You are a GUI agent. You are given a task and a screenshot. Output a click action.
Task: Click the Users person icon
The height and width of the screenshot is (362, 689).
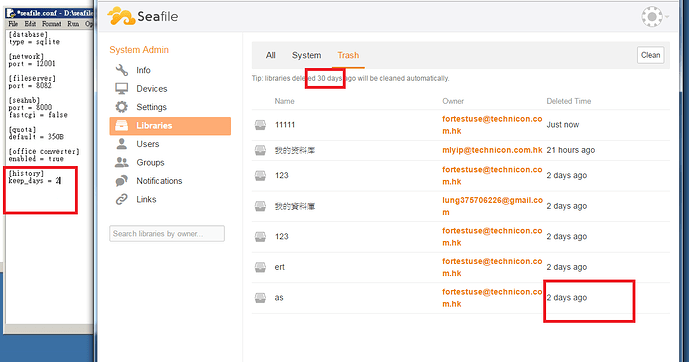pos(122,144)
